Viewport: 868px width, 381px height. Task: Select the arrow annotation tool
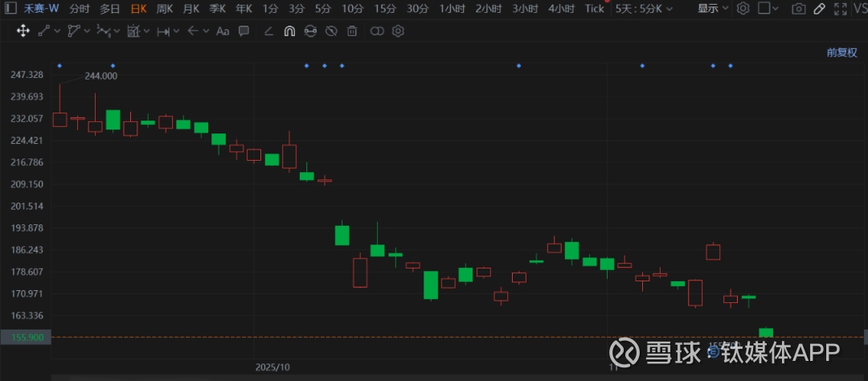[x=193, y=31]
